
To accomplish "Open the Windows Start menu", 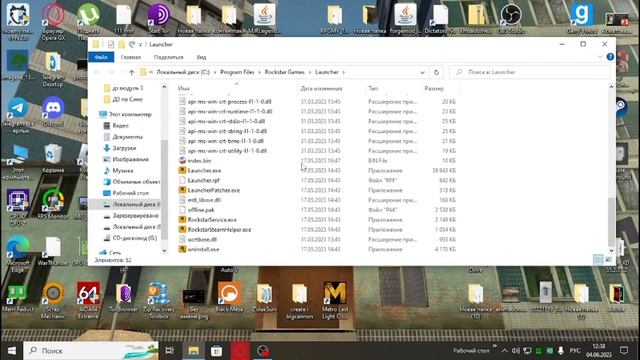I will coord(11,351).
